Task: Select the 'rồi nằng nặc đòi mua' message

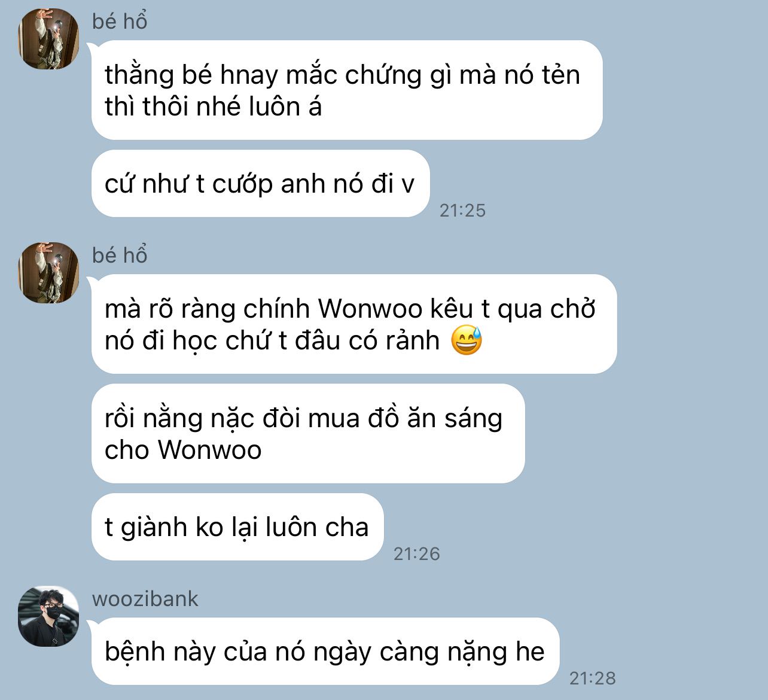Action: pos(308,434)
